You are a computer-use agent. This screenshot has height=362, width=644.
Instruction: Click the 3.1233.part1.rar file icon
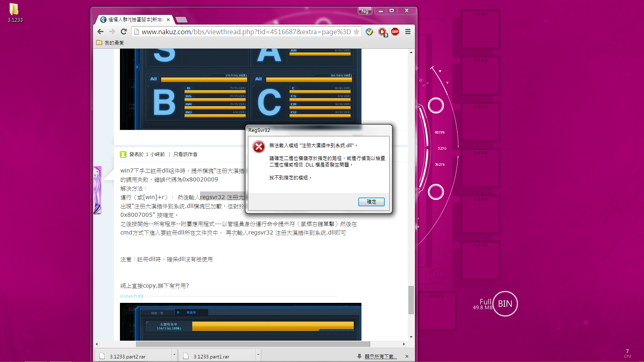pyautogui.click(x=186, y=356)
